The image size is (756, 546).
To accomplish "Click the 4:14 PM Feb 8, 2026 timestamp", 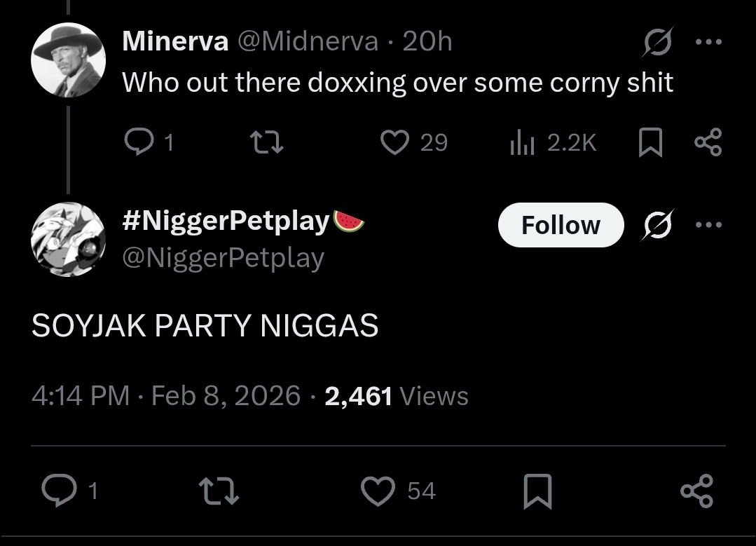I will tap(166, 396).
